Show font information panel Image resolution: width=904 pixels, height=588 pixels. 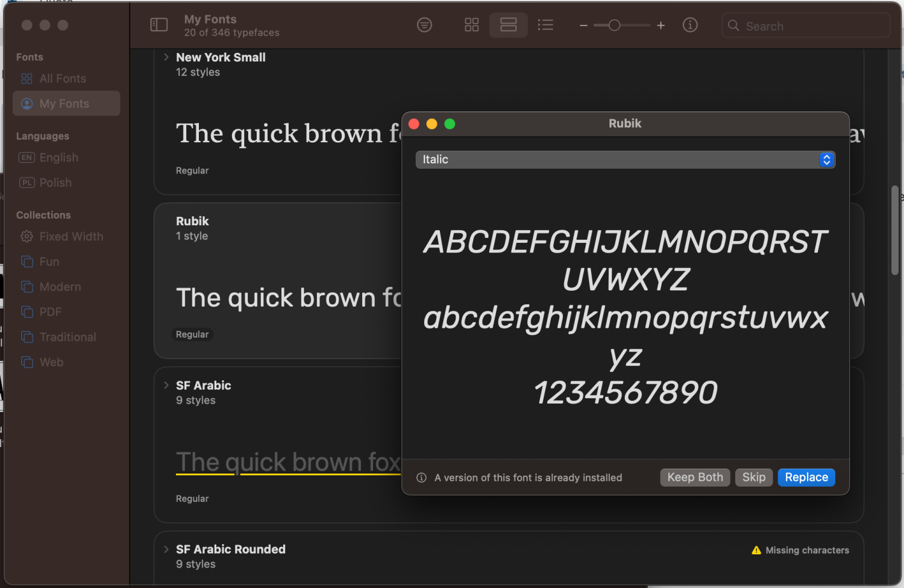(689, 25)
